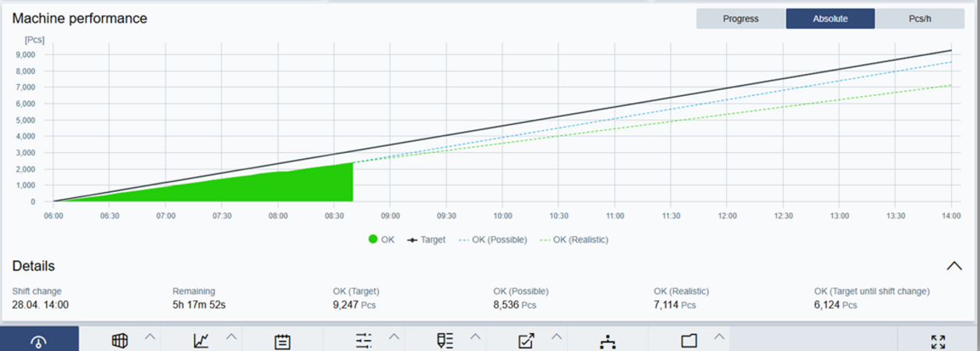Click the fullscreen expand icon

coord(938,341)
